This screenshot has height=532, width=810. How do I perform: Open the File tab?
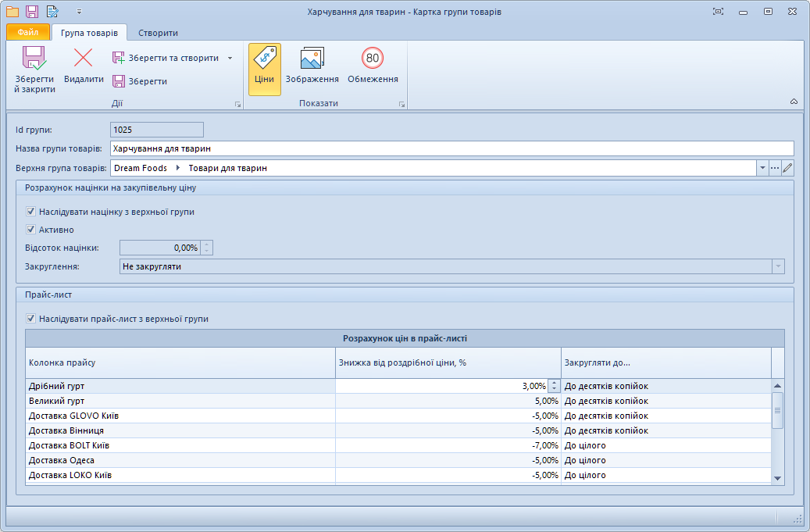click(x=28, y=33)
